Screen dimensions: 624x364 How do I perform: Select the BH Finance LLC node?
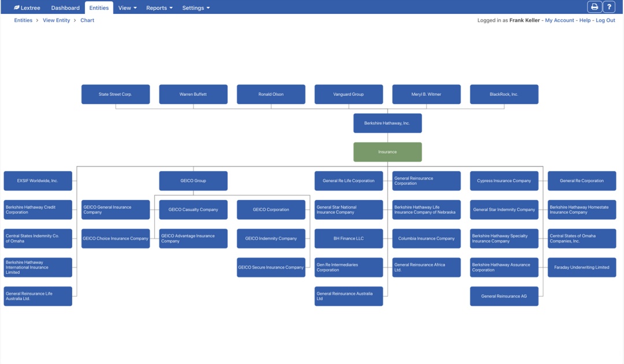348,238
